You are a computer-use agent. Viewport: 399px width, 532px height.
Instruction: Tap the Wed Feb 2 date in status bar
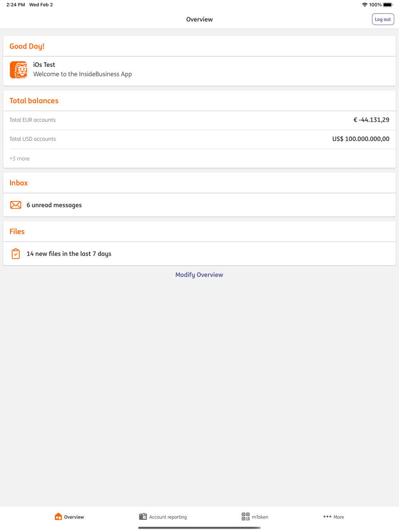[x=41, y=5]
